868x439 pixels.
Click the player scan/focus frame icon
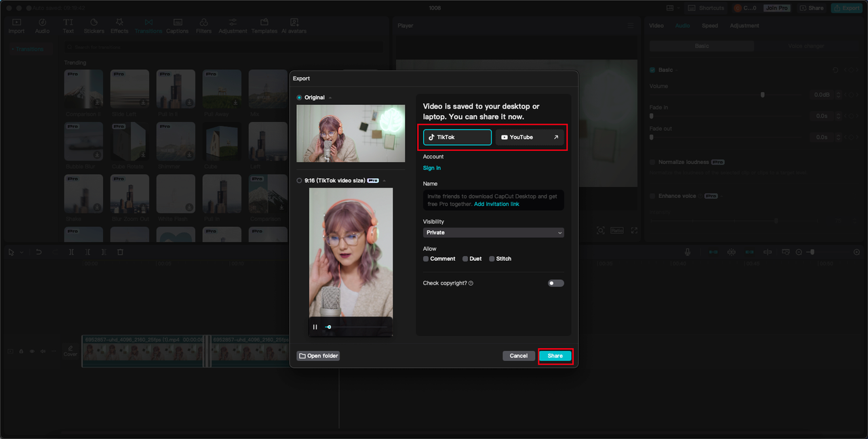pyautogui.click(x=601, y=230)
